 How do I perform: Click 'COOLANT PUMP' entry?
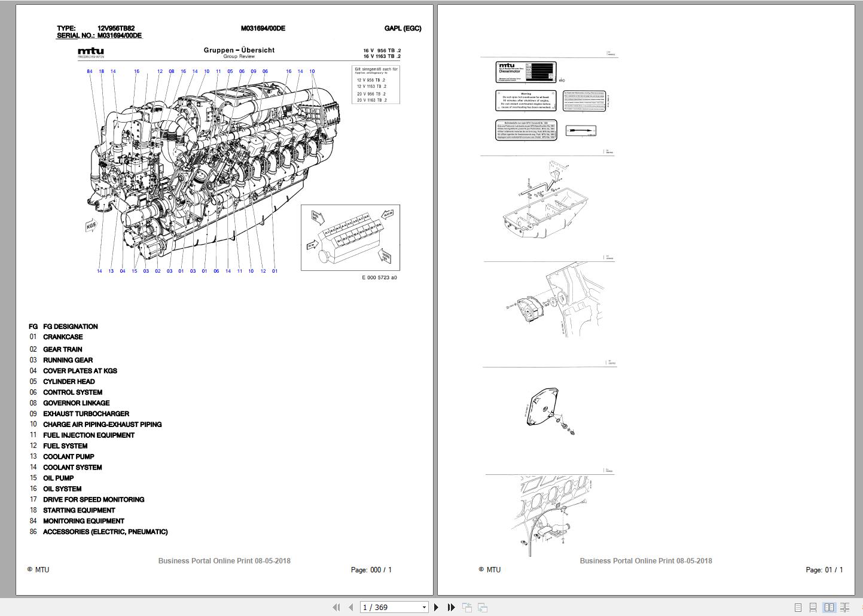tap(69, 457)
